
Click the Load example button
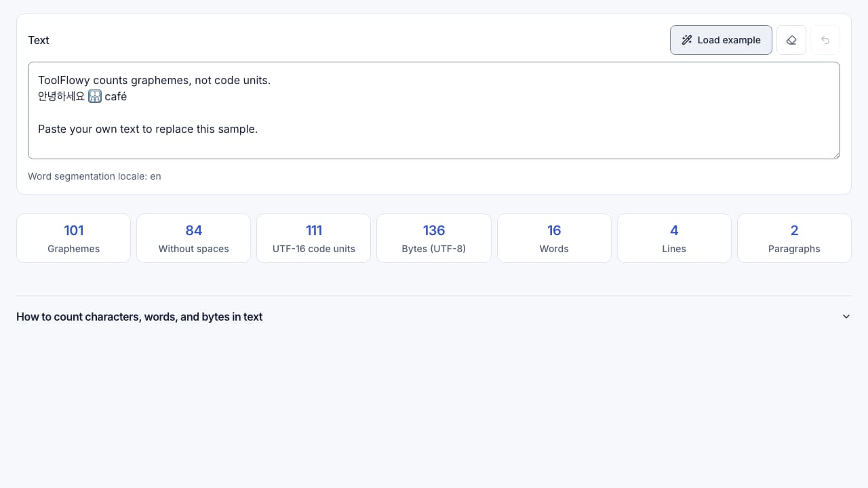pos(721,40)
